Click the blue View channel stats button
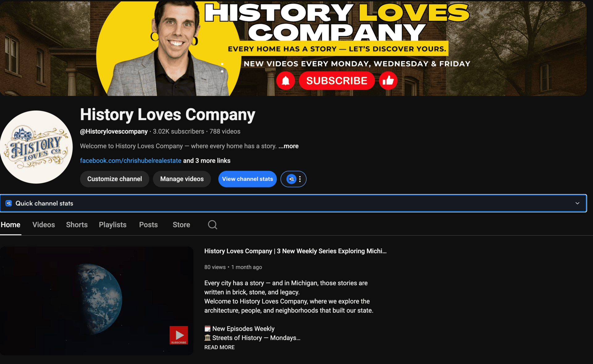The image size is (593, 364). click(247, 179)
